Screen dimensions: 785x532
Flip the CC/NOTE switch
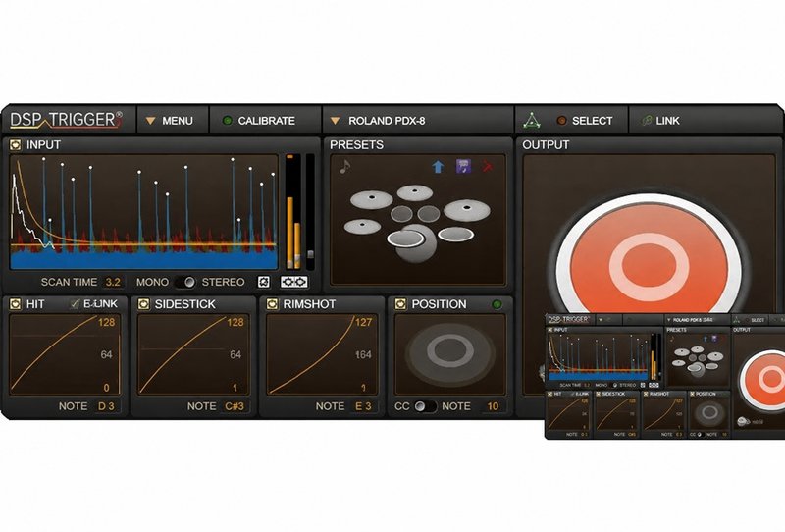pyautogui.click(x=425, y=406)
